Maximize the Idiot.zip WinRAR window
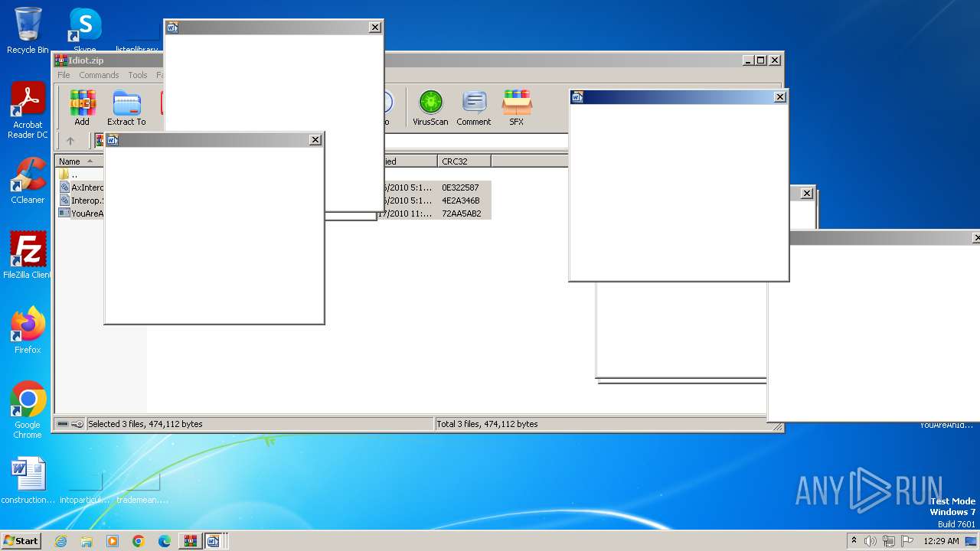The image size is (980, 551). pyautogui.click(x=760, y=60)
